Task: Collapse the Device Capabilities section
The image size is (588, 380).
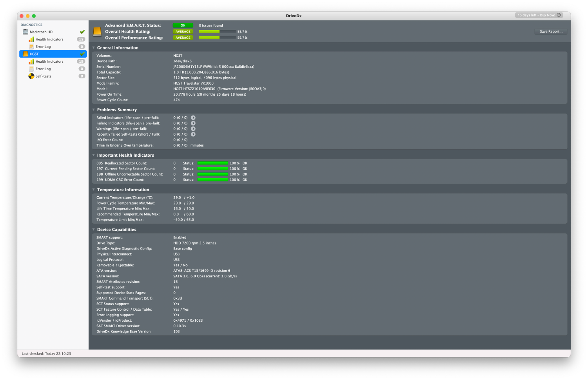Action: coord(94,230)
